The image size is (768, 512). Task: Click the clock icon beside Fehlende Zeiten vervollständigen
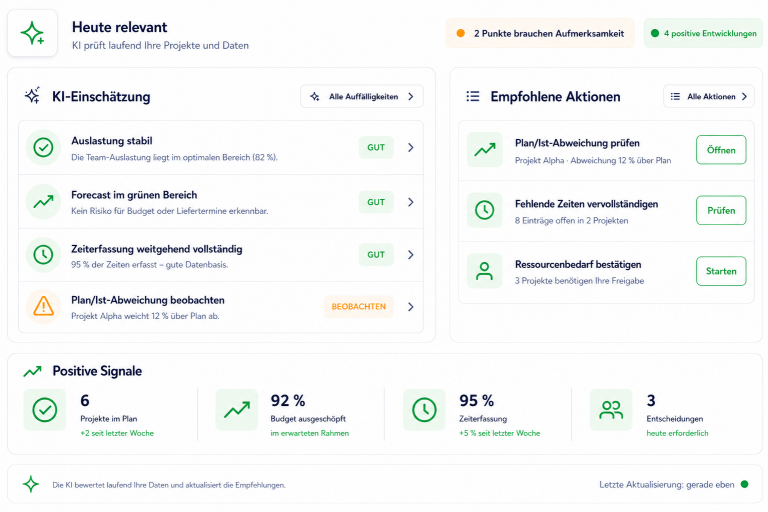point(484,210)
